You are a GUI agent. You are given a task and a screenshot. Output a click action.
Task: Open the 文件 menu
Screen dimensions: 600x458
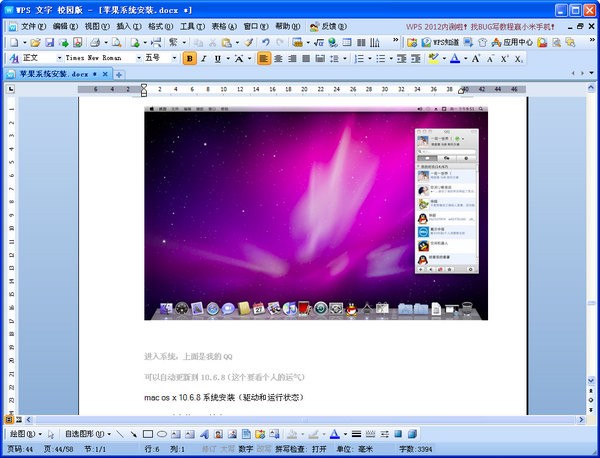[x=33, y=26]
